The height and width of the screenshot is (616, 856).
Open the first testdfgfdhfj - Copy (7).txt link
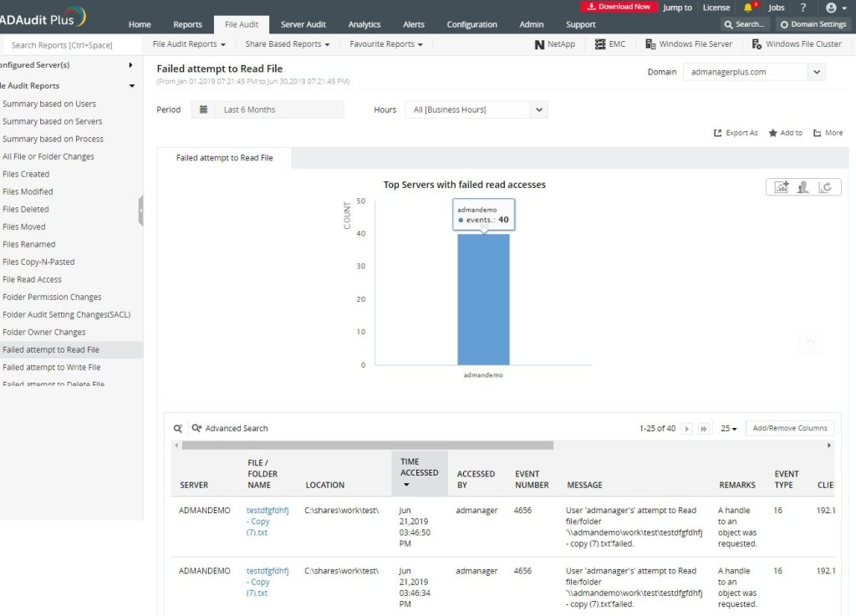point(267,522)
